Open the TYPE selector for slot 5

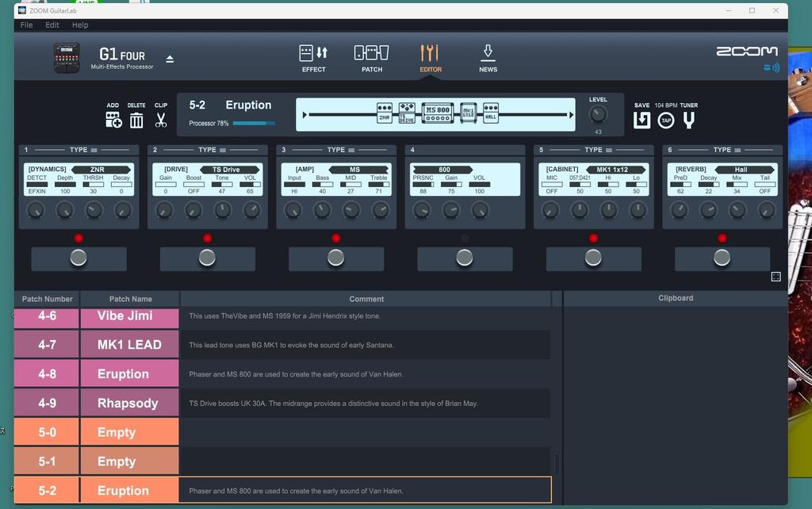click(x=598, y=150)
